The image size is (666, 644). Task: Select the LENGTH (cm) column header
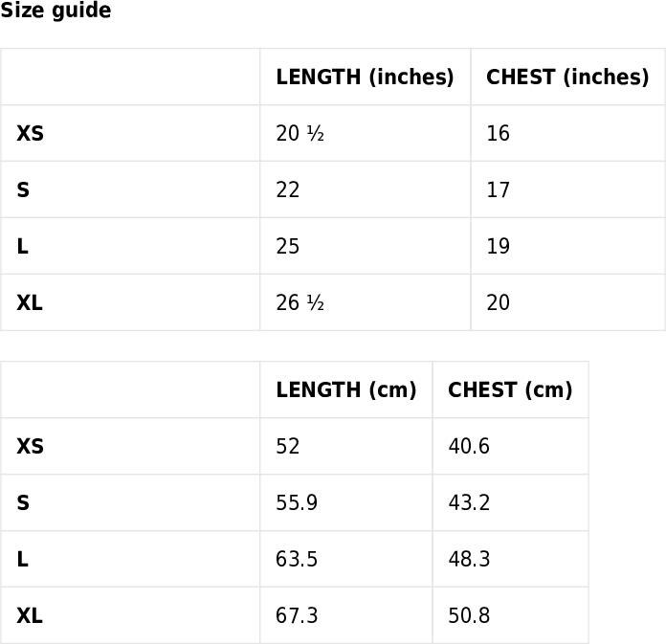tap(346, 390)
